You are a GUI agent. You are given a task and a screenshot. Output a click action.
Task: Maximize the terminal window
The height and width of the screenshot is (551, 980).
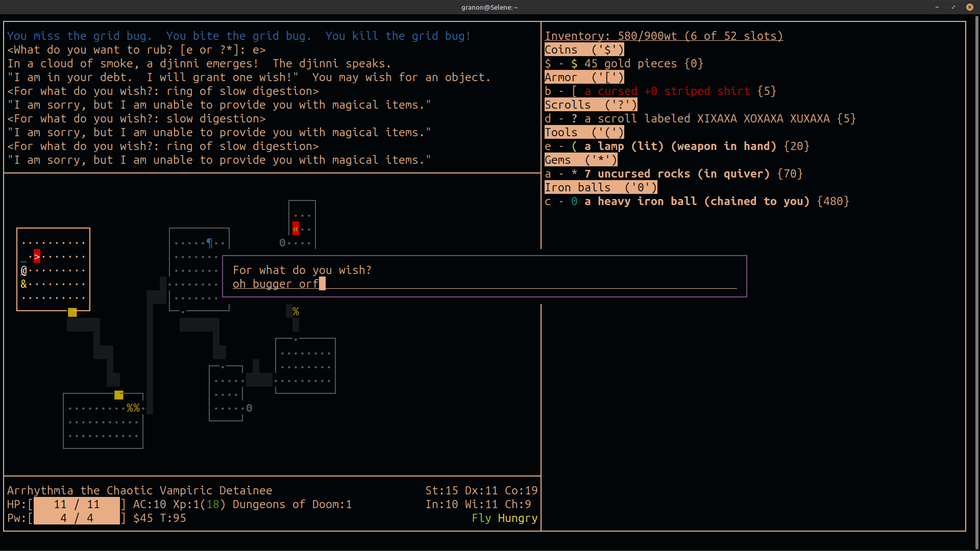[953, 7]
